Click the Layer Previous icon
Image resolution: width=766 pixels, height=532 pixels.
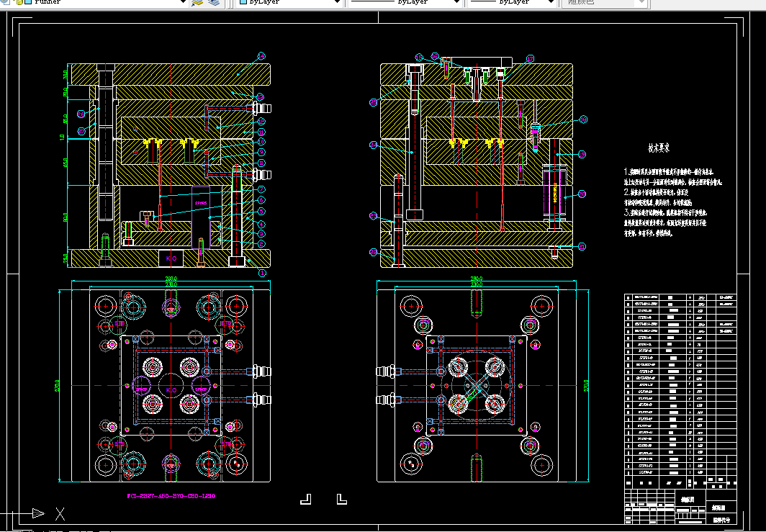(x=197, y=2)
